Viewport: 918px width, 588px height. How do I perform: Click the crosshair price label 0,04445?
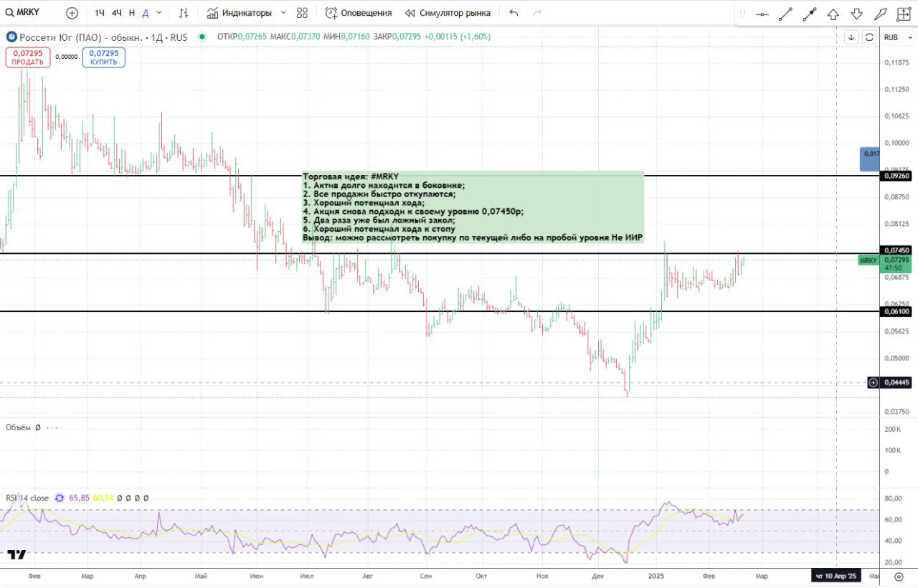pos(896,383)
